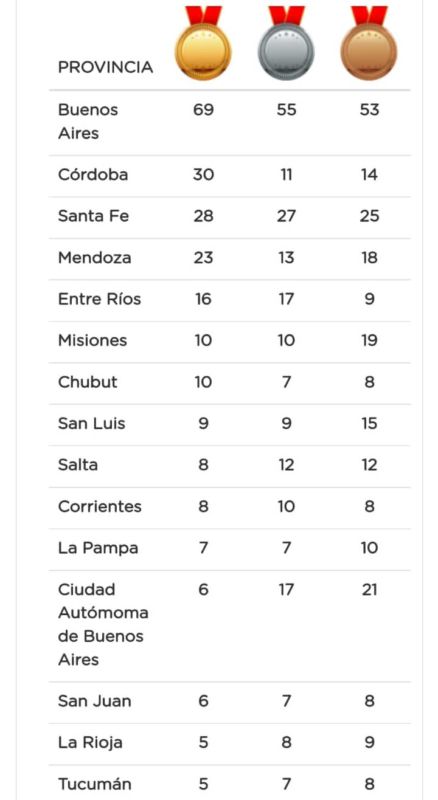Click Misiones' bronze count of 19
Screen dimensions: 438x800
pyautogui.click(x=369, y=340)
